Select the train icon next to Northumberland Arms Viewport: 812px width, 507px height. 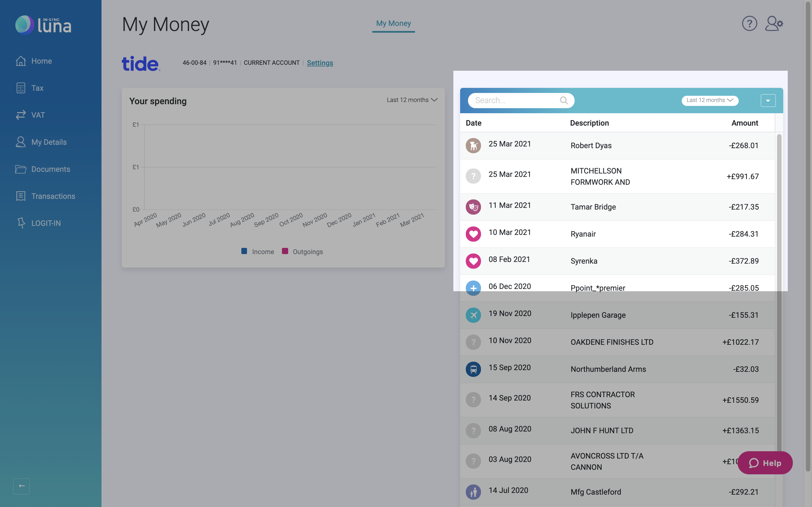pos(473,369)
